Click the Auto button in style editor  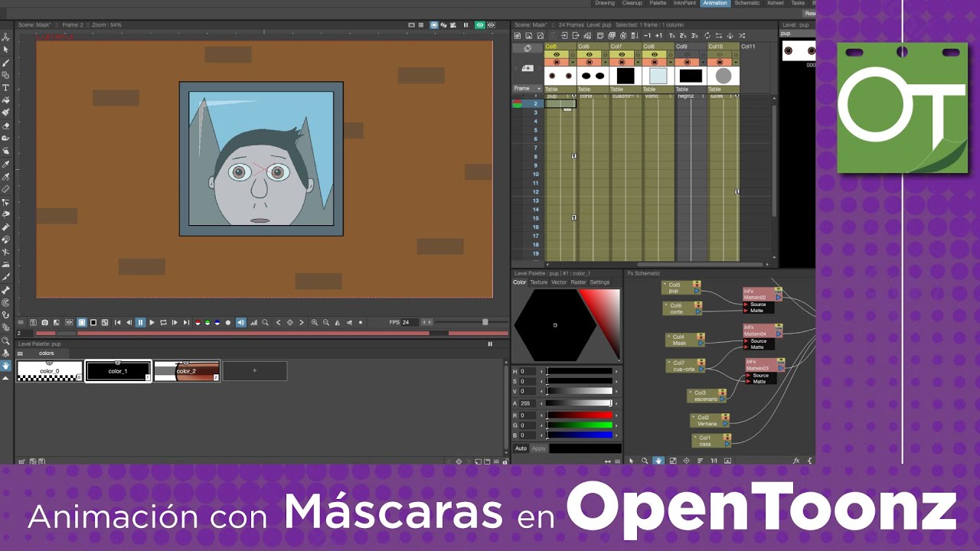[x=521, y=448]
